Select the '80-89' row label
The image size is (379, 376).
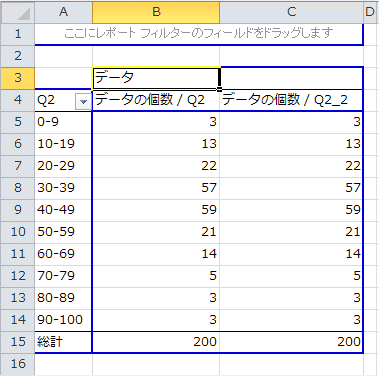point(63,298)
